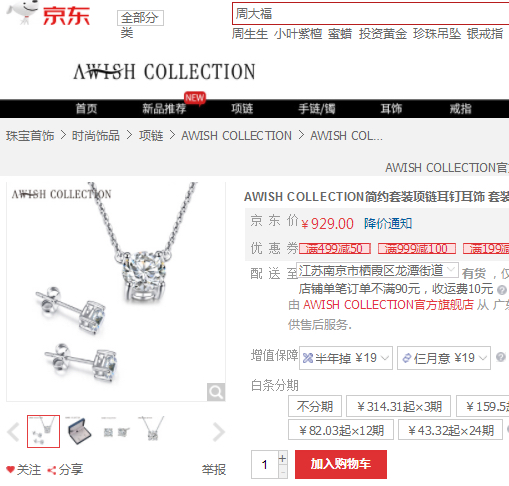Image resolution: width=509 pixels, height=486 pixels.
Task: Choose the ¥82.03起×12期 installment plan
Action: [x=341, y=430]
